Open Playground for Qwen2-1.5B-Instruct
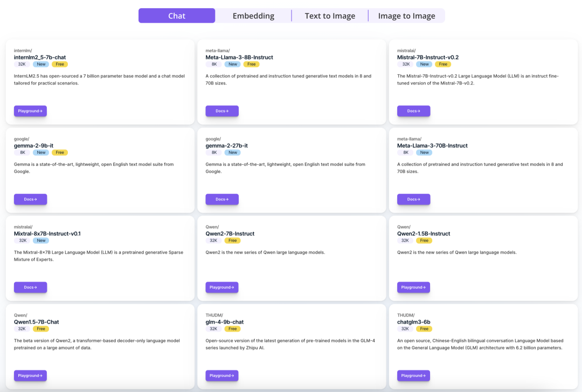This screenshot has height=392, width=582. (x=413, y=288)
